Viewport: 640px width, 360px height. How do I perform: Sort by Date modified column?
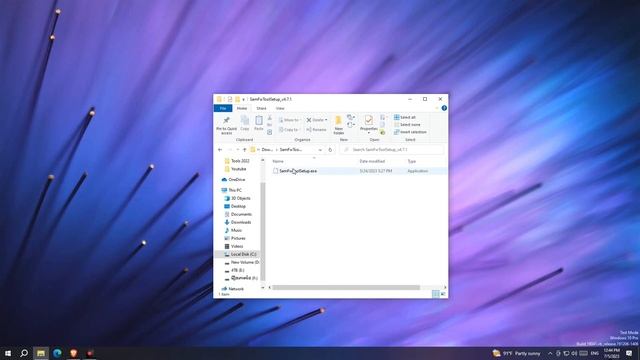(372, 161)
